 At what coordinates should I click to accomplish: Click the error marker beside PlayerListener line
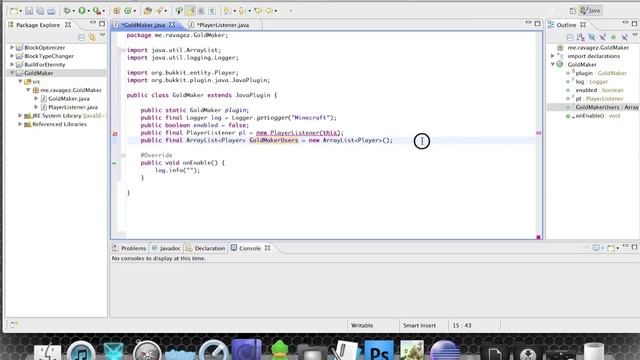pos(115,133)
